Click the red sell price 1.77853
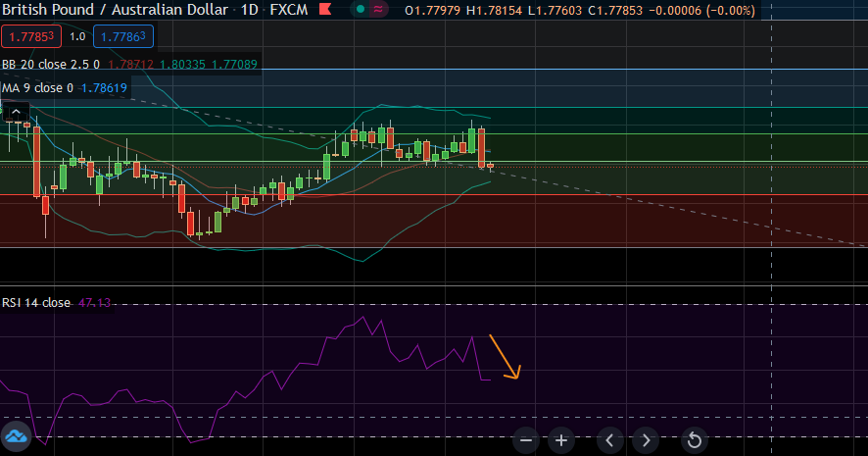The height and width of the screenshot is (456, 868). tap(31, 37)
